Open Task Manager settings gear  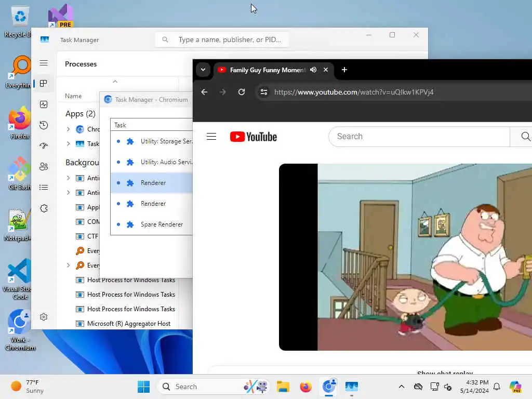point(44,317)
